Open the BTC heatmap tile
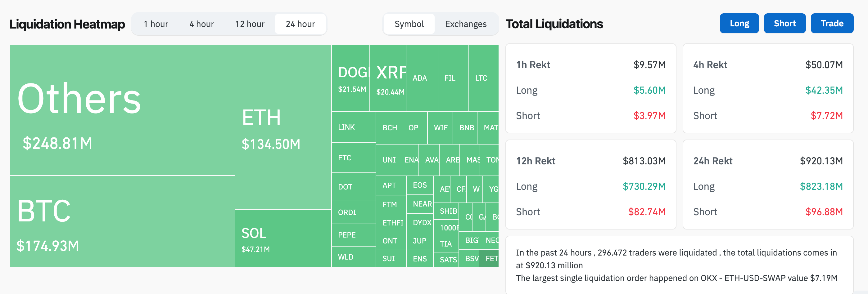 coord(122,221)
